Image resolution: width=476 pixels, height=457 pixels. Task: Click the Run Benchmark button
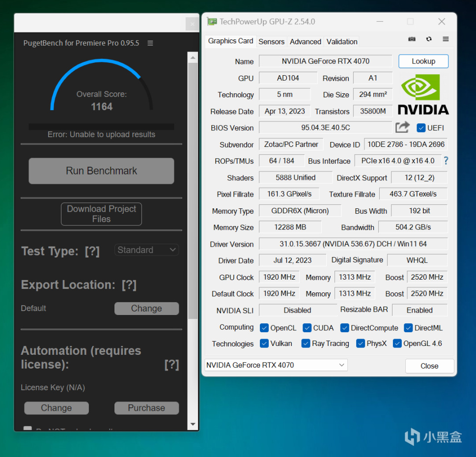[101, 171]
